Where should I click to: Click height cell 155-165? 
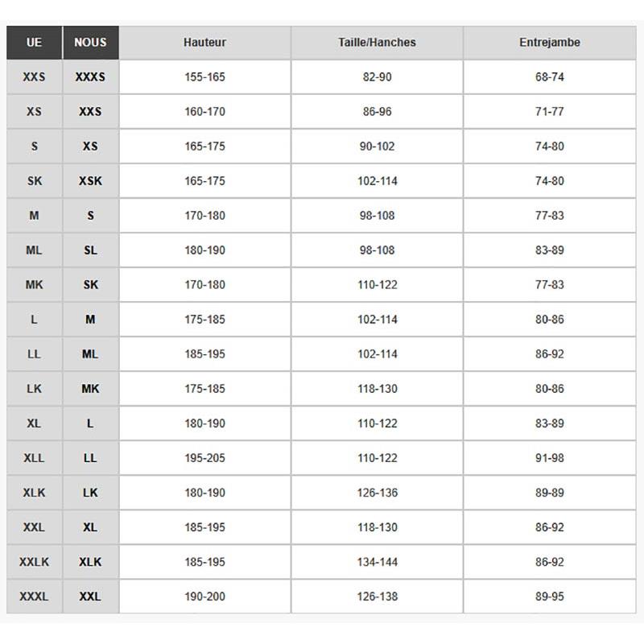(204, 77)
